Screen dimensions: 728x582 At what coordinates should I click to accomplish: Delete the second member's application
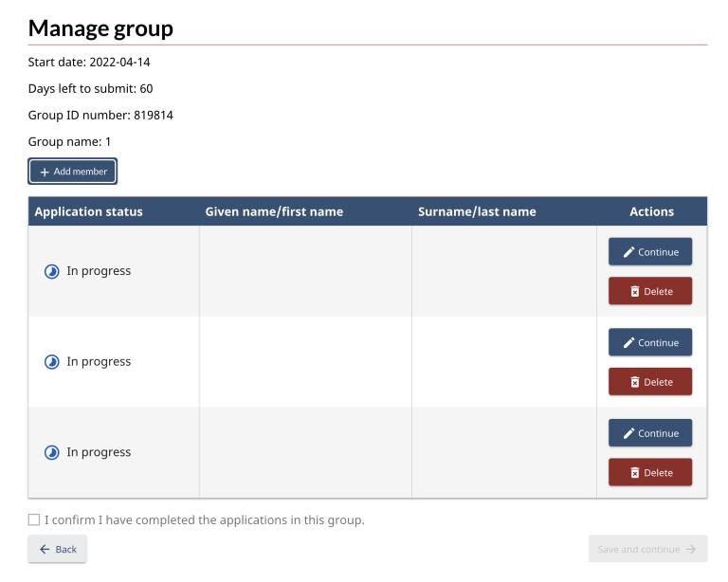pyautogui.click(x=650, y=382)
